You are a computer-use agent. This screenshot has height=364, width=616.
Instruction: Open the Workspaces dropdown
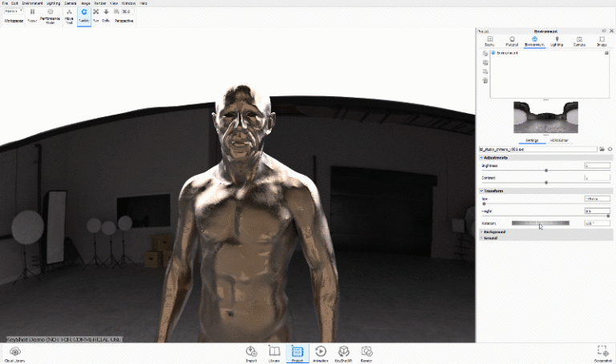click(x=14, y=11)
